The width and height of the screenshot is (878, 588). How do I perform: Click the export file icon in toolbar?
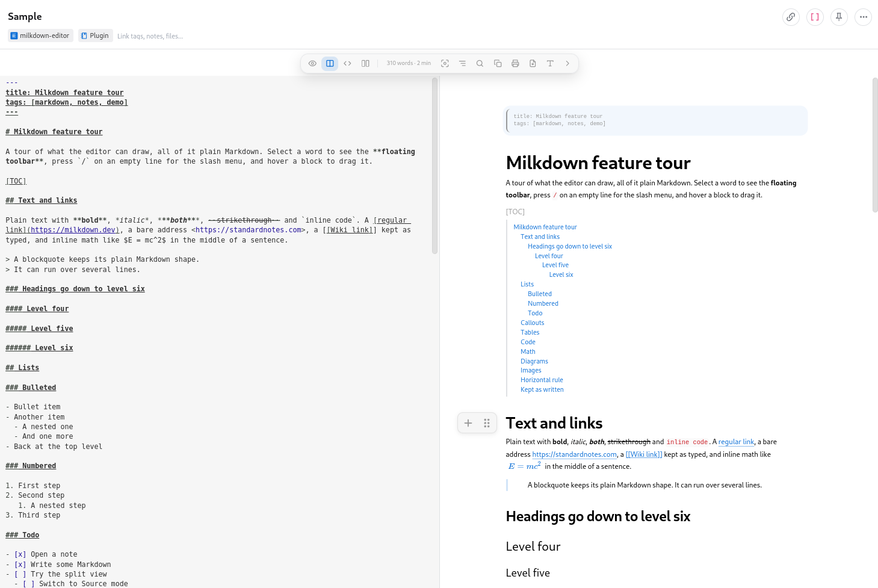click(x=533, y=63)
